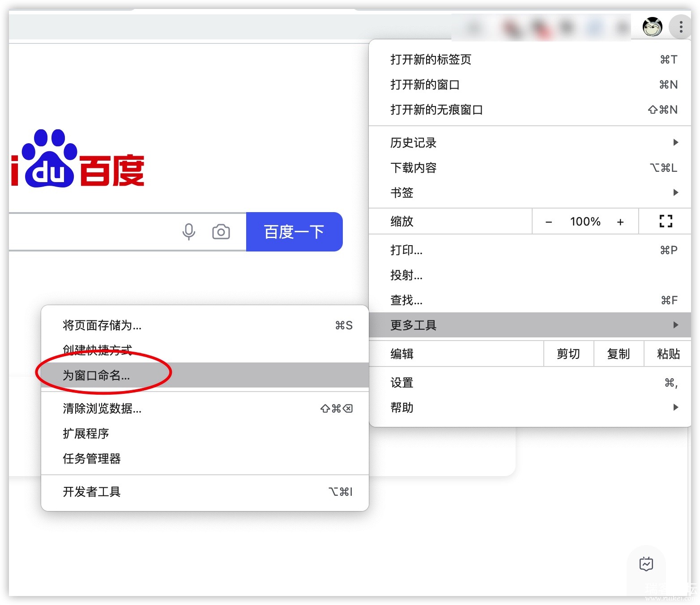Select 投射... menu item
The width and height of the screenshot is (700, 605).
(x=530, y=275)
